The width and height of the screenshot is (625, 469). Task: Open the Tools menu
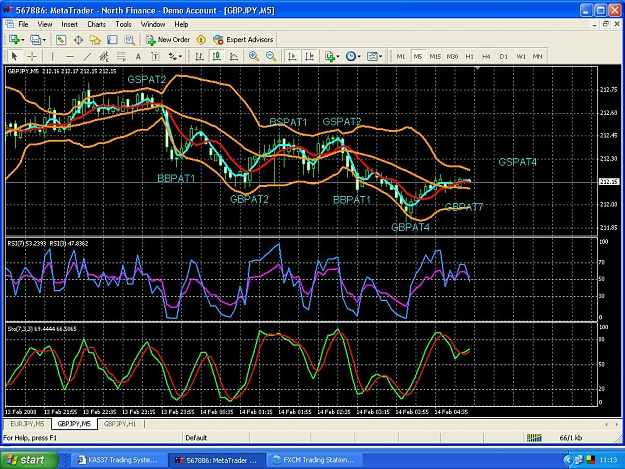pos(123,24)
